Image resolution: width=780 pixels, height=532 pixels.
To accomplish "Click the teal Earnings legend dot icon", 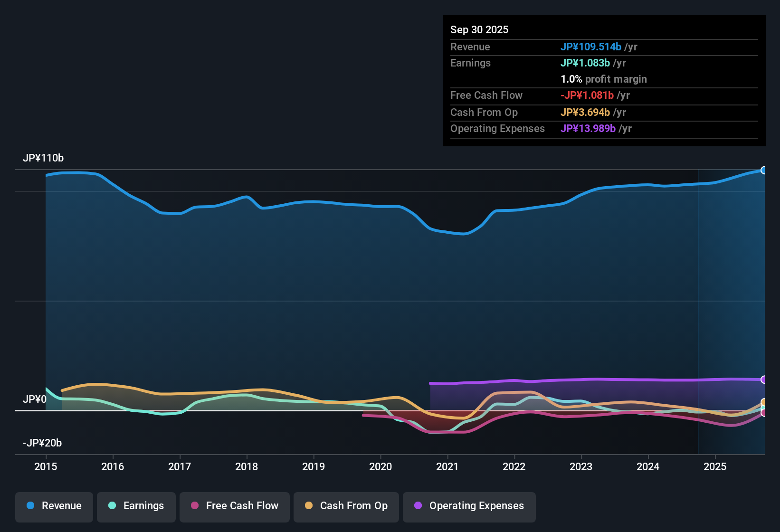I will (x=112, y=506).
